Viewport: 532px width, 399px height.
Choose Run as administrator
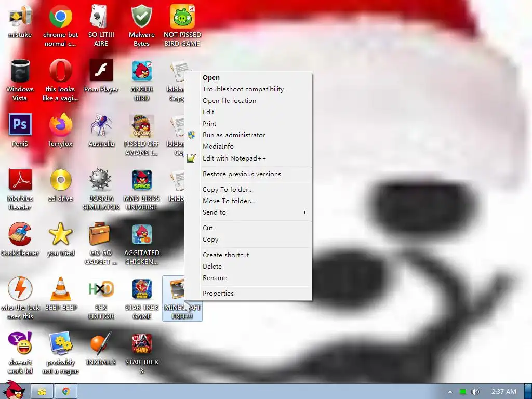tap(248, 135)
